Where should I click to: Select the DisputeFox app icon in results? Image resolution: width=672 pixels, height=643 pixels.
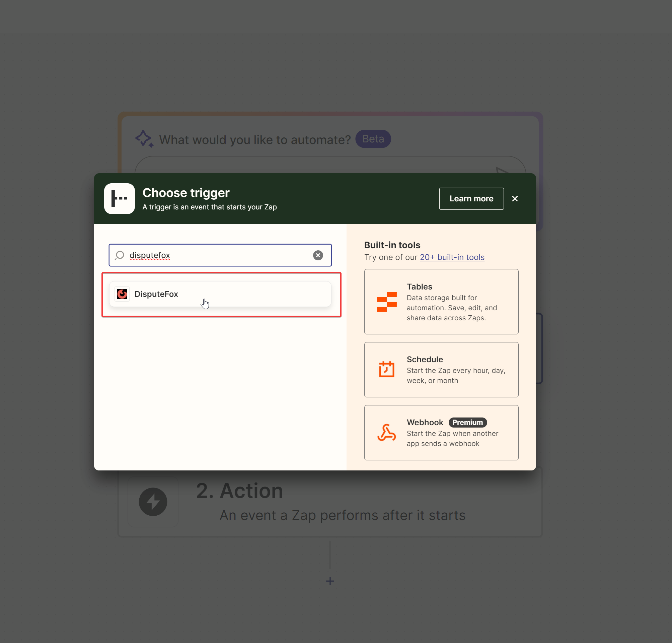pyautogui.click(x=122, y=294)
